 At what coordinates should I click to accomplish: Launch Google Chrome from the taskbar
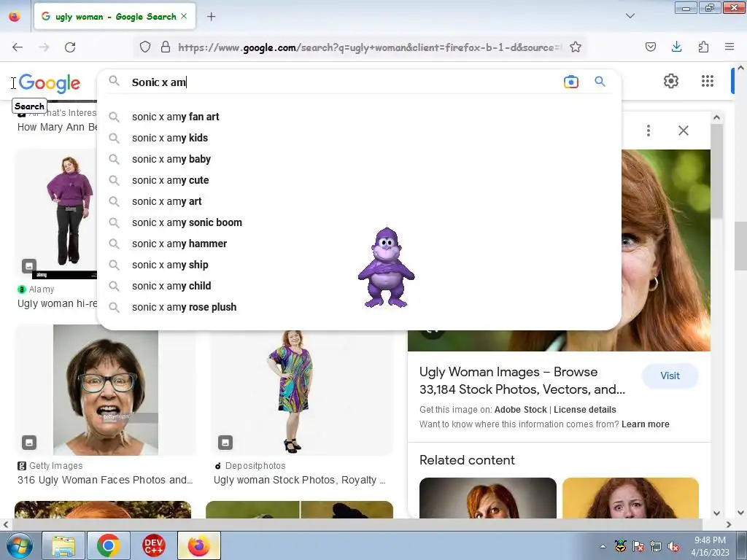(109, 545)
